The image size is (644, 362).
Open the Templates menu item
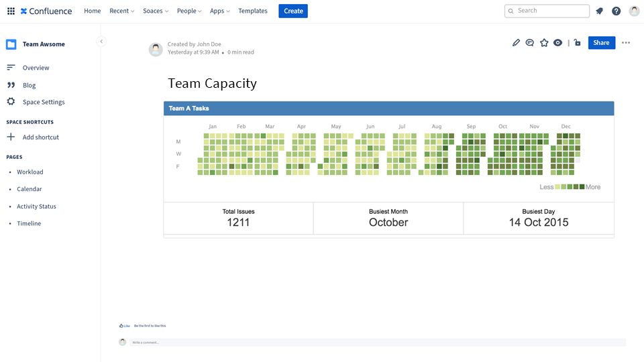(x=253, y=11)
